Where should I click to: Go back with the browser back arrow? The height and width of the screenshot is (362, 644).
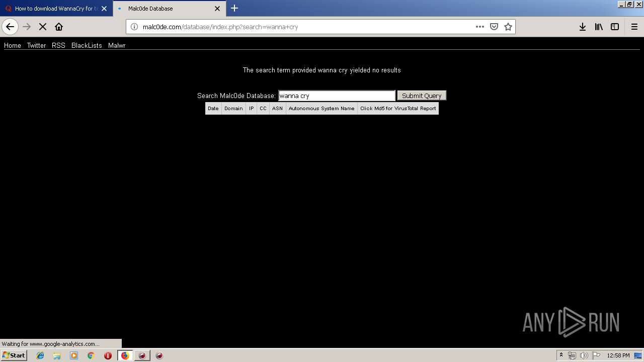(x=10, y=27)
